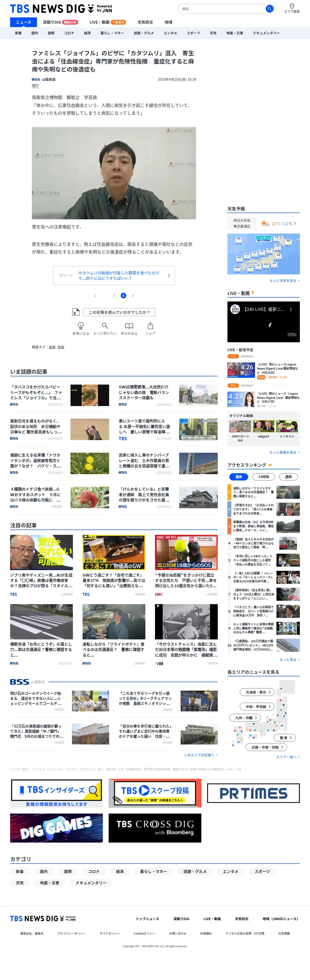Click エリア一覧へ link

click(x=288, y=757)
